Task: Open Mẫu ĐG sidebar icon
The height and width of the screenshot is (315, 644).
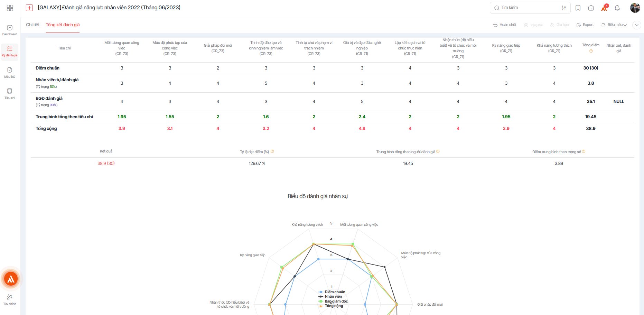Action: tap(10, 72)
